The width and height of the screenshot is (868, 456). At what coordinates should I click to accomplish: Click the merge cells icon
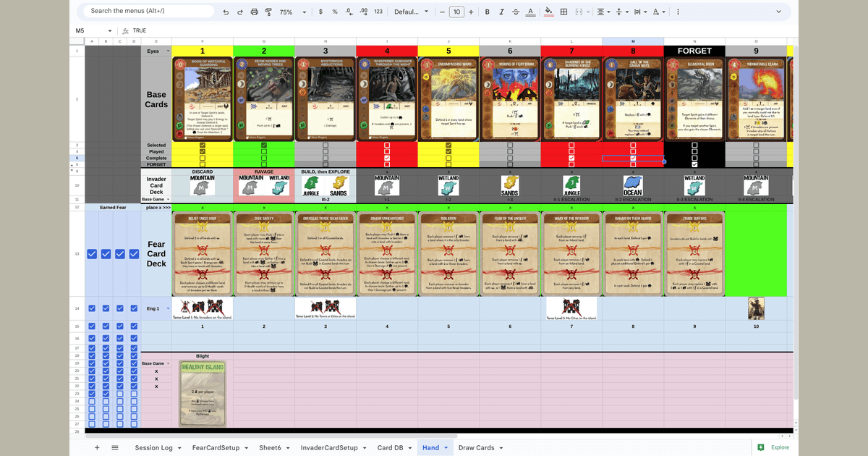click(580, 12)
